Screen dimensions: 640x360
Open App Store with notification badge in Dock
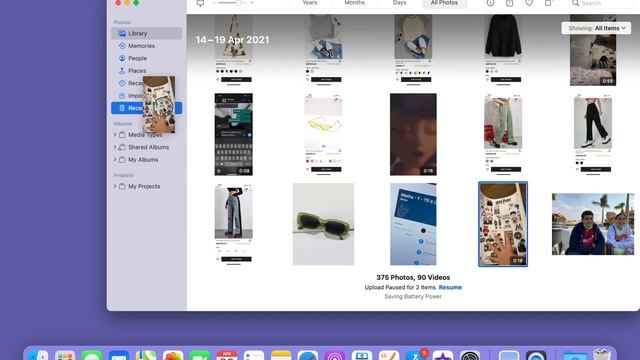[x=416, y=355]
